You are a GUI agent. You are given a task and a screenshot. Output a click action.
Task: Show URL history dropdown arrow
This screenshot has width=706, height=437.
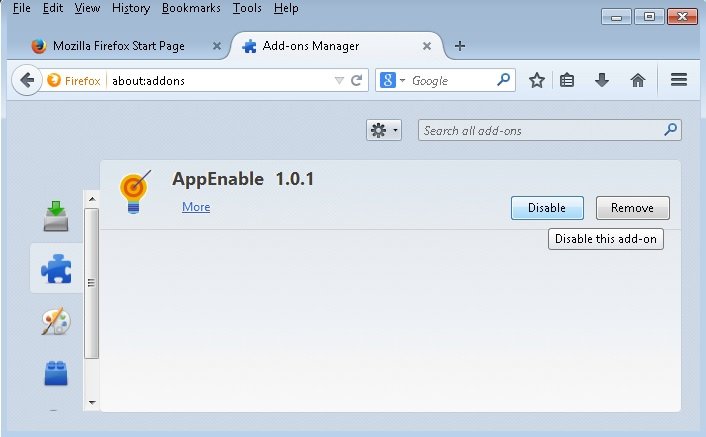tap(339, 81)
